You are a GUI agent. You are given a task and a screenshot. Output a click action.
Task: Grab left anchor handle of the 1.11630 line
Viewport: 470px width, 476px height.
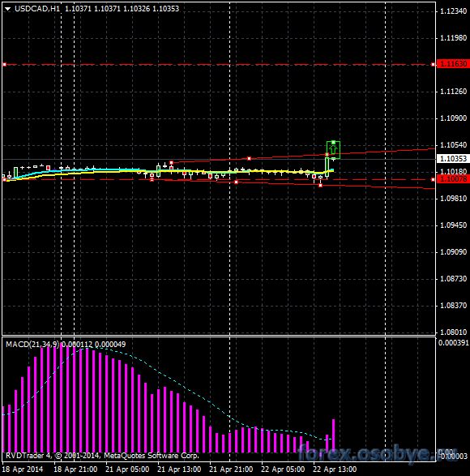[5, 64]
